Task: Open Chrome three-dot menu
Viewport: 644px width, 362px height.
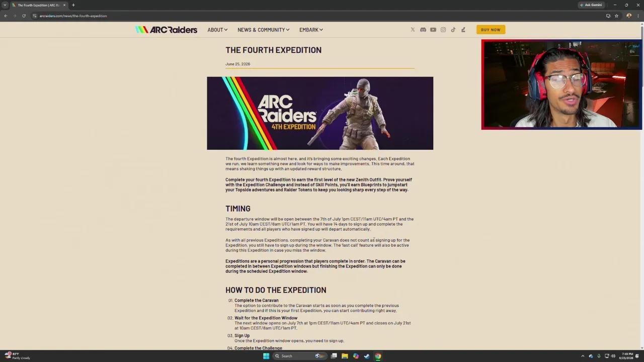Action: pyautogui.click(x=638, y=16)
